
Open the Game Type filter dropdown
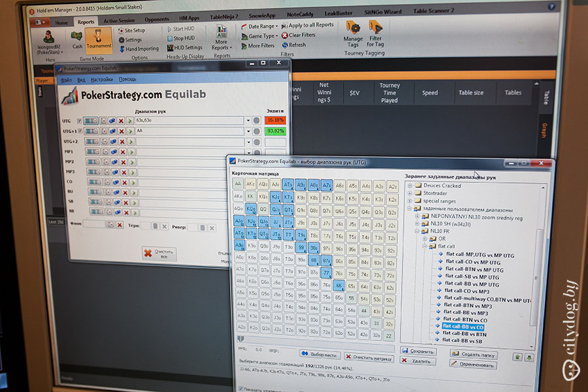tap(259, 36)
